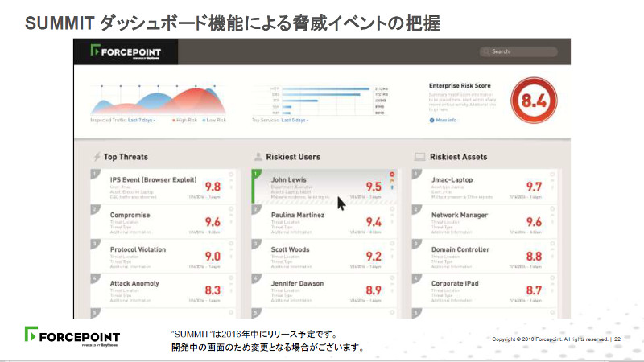Click the orange flag icon on John Lewis card
The width and height of the screenshot is (644, 362).
coord(392,180)
